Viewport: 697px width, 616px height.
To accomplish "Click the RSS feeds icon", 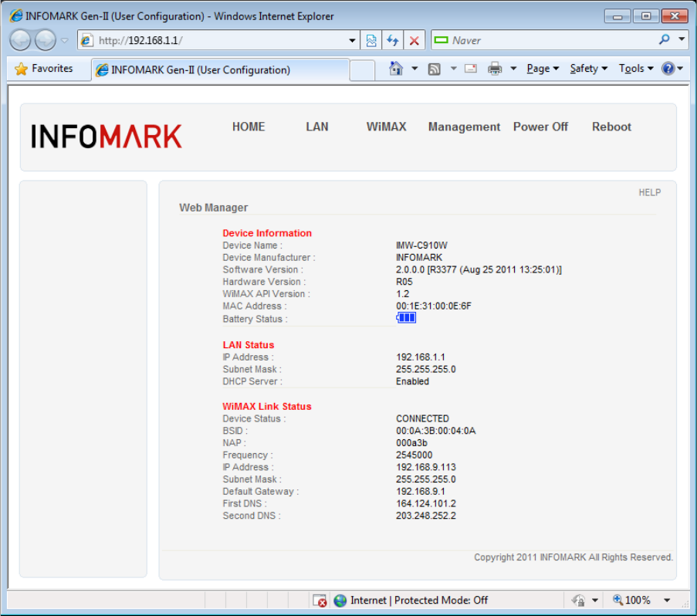I will (435, 69).
